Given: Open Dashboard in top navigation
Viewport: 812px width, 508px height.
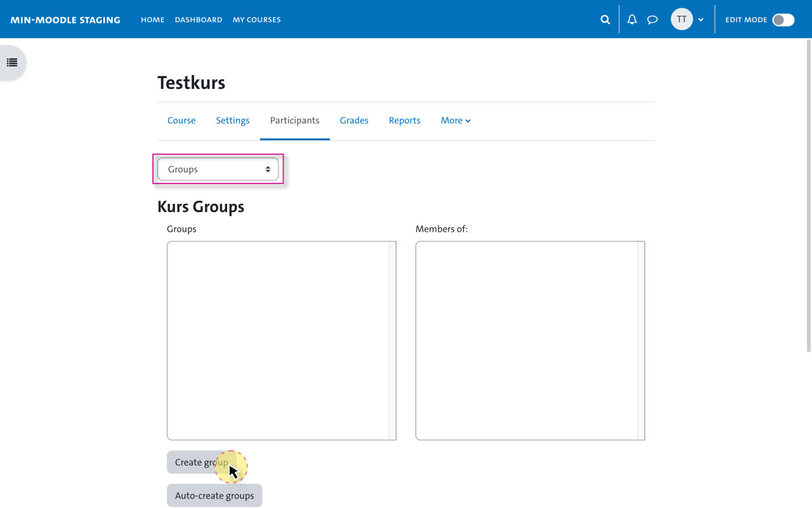Looking at the screenshot, I should pos(199,20).
